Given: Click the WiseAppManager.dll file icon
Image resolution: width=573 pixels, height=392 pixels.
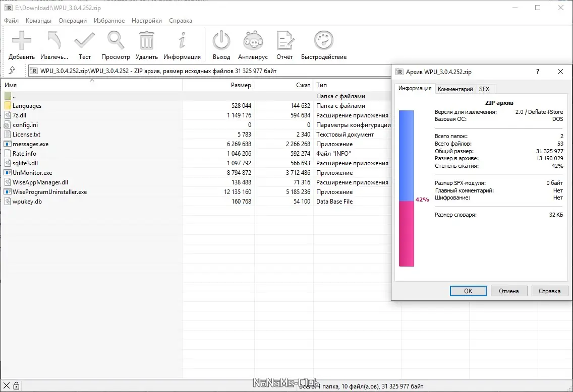Looking at the screenshot, I should (x=8, y=182).
